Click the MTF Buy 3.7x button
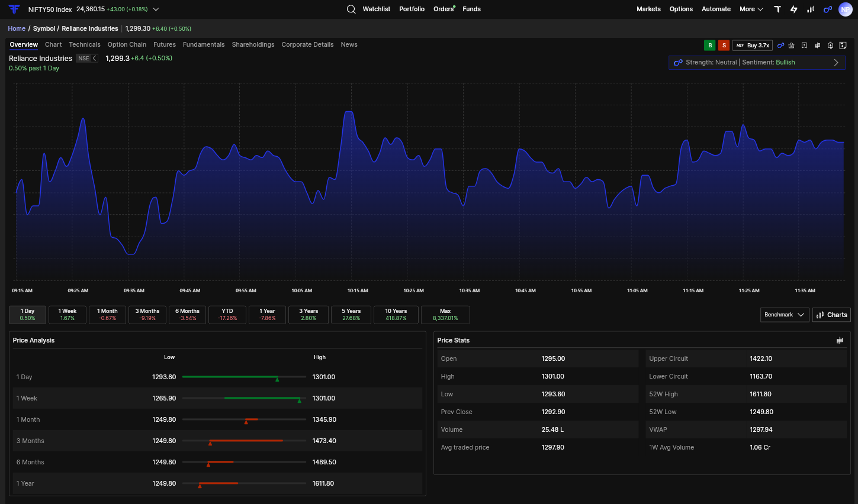 (x=753, y=46)
